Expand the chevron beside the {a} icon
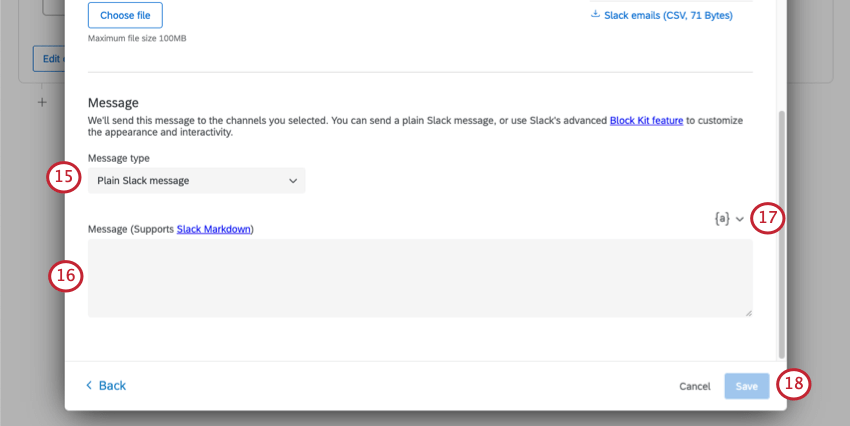 point(740,219)
